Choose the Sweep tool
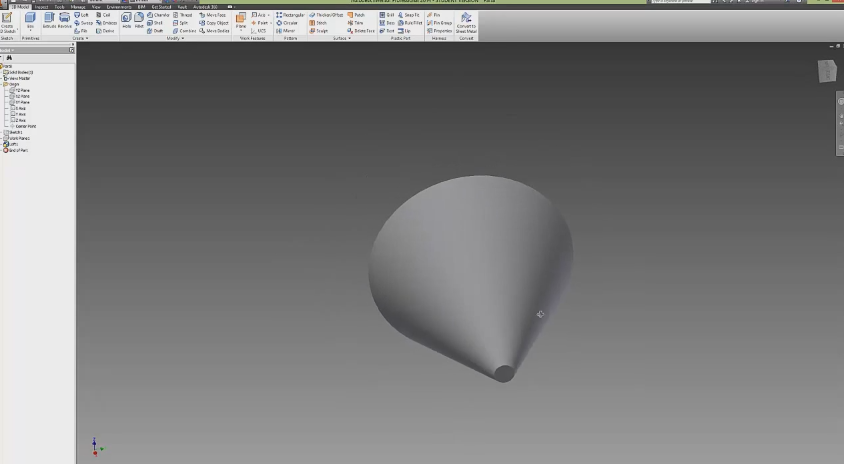Viewport: 844px width, 464px height. tap(83, 23)
